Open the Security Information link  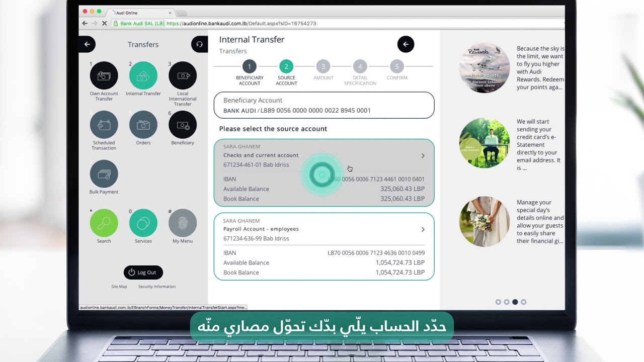157,287
